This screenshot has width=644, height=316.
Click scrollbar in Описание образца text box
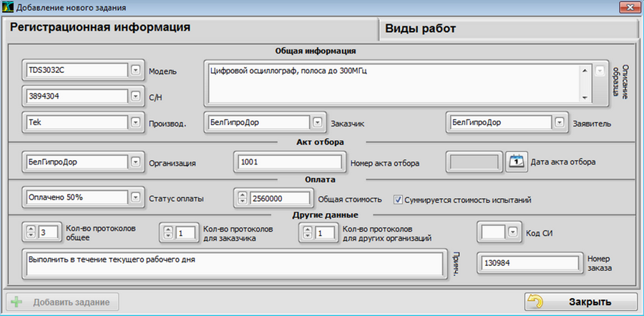click(585, 83)
